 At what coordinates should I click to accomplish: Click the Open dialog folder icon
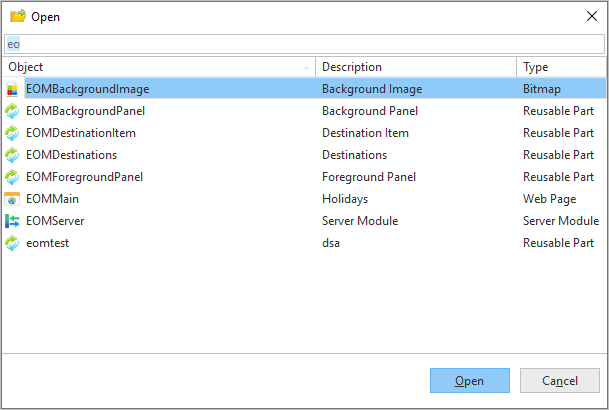(17, 16)
